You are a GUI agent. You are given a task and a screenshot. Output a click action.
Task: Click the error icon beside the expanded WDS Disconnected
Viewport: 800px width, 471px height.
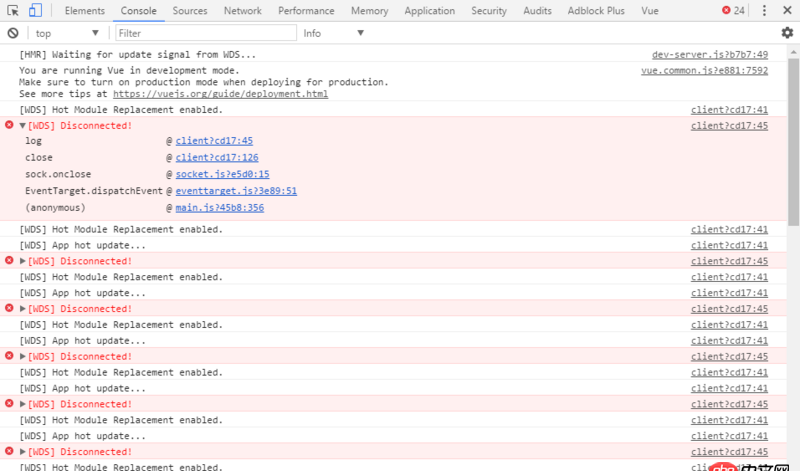[x=9, y=125]
